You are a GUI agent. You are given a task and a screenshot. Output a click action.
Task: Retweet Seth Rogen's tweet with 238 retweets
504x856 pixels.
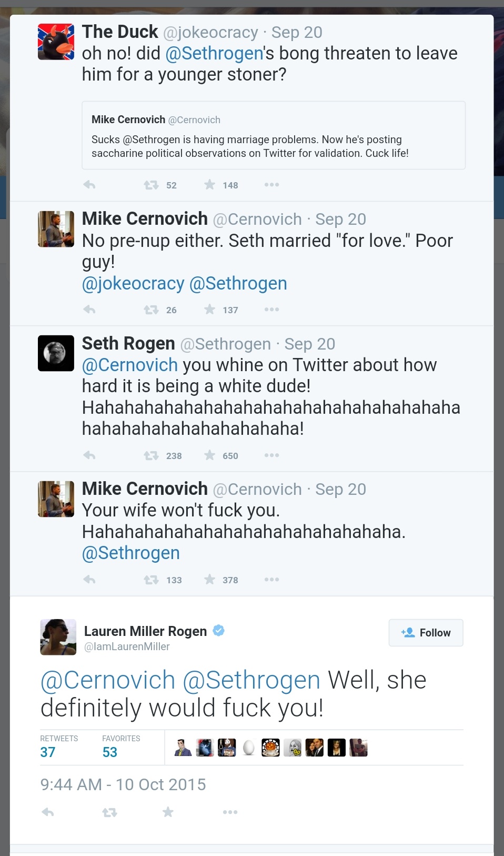[x=152, y=455]
